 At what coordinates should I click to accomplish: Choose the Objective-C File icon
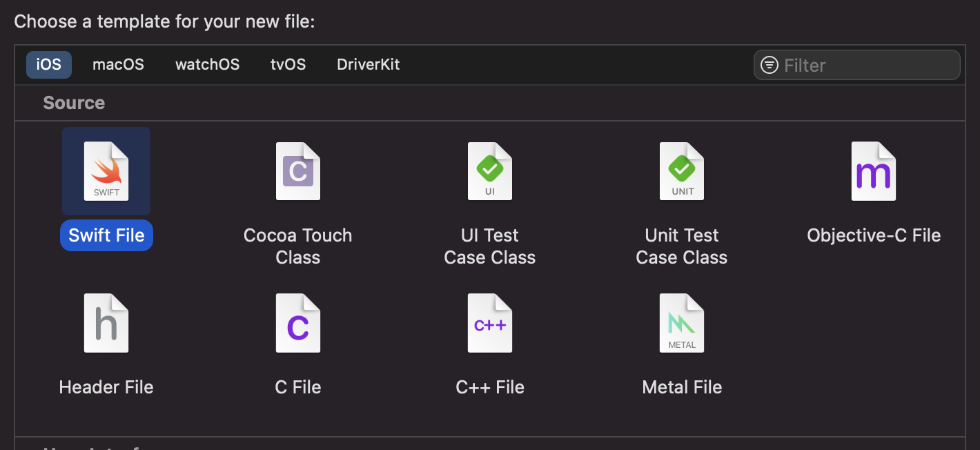tap(874, 171)
